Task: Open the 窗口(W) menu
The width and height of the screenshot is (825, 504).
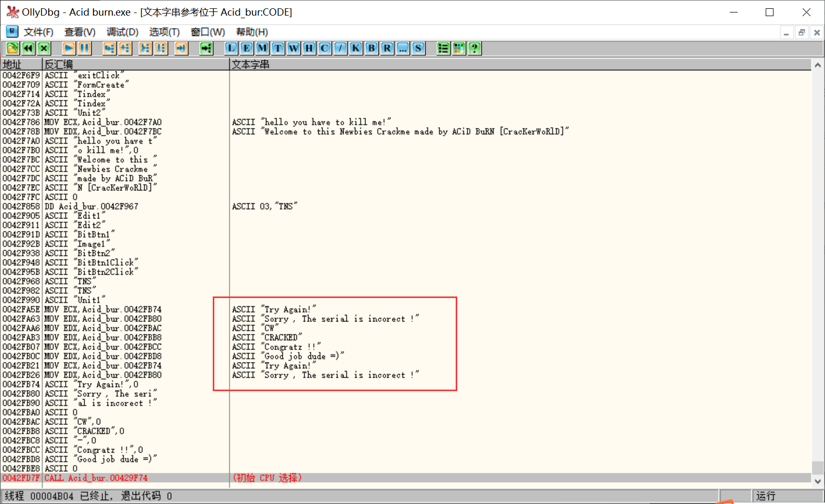Action: (x=208, y=32)
